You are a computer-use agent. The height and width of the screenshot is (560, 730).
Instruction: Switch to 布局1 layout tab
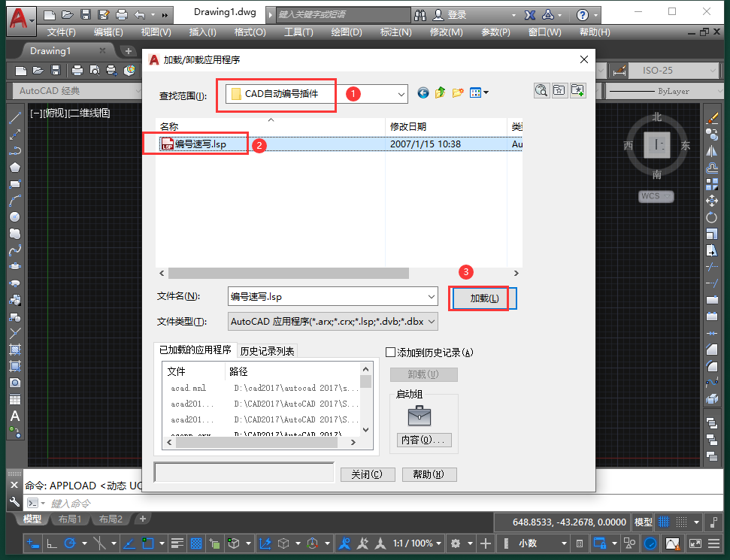70,519
